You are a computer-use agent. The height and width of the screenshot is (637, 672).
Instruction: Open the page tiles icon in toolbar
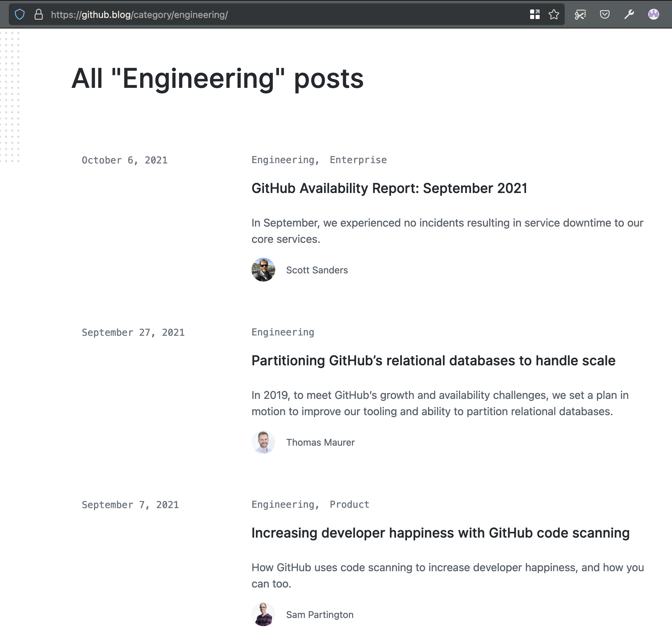tap(535, 14)
